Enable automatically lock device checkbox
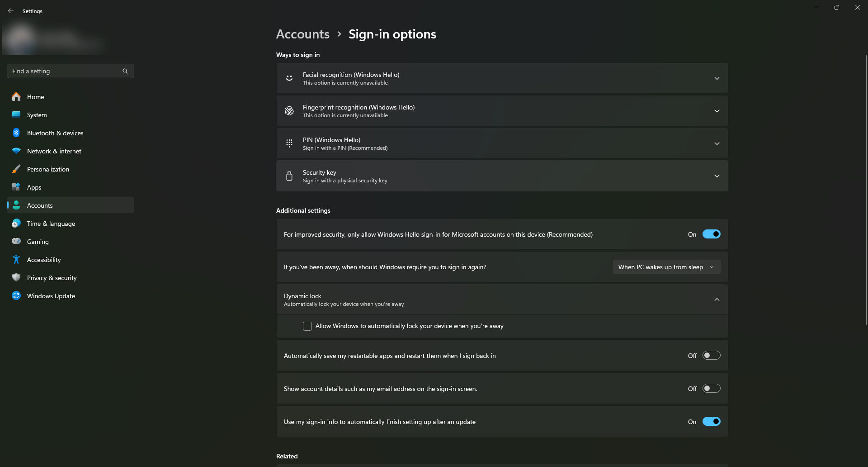 tap(307, 326)
